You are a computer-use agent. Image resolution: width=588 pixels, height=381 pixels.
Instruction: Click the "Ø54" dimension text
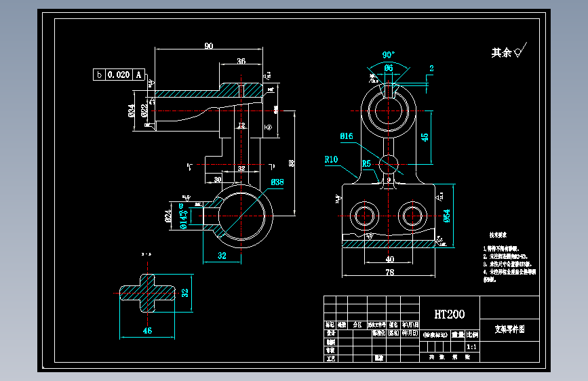point(447,216)
